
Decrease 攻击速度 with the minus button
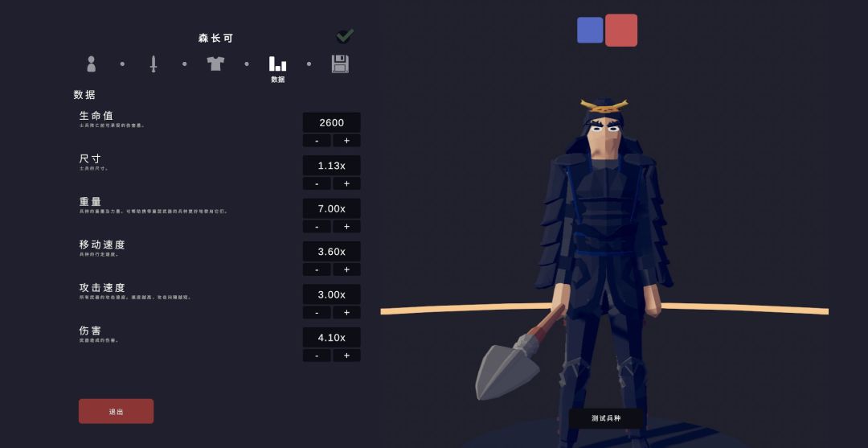317,312
